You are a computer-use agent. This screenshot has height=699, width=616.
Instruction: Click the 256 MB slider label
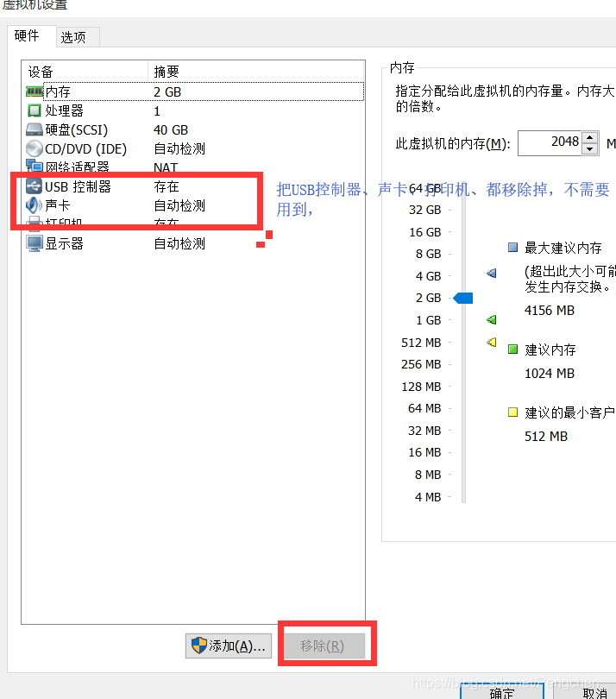point(421,364)
